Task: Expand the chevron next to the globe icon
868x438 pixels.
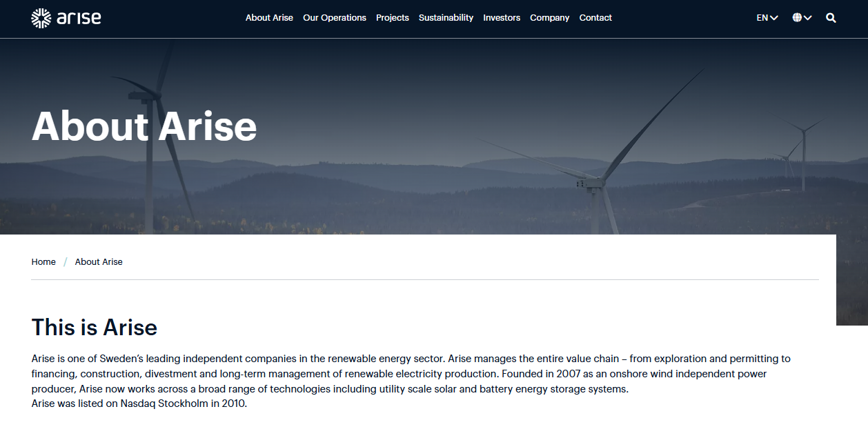Action: click(x=807, y=17)
